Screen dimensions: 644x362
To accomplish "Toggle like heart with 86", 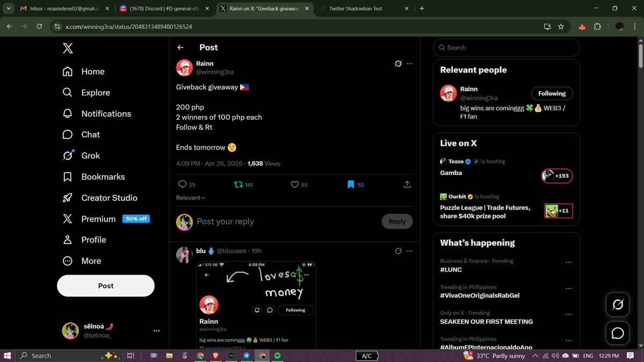I will point(299,184).
